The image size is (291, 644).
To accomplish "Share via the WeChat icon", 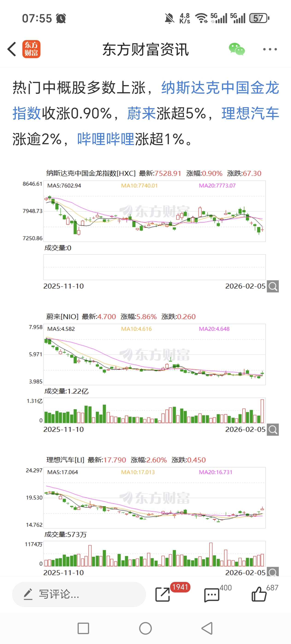I will [x=237, y=49].
